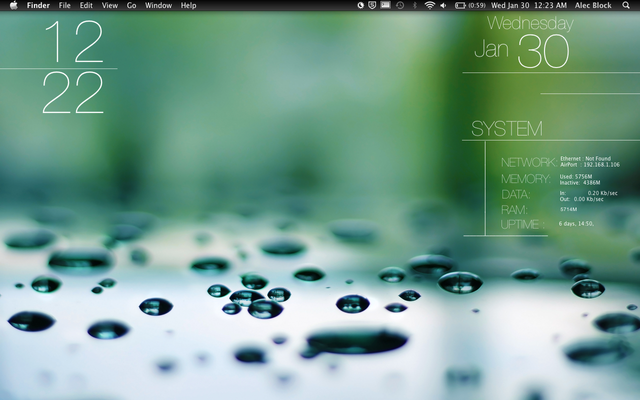Open the View menu
The height and width of the screenshot is (400, 640).
[109, 5]
